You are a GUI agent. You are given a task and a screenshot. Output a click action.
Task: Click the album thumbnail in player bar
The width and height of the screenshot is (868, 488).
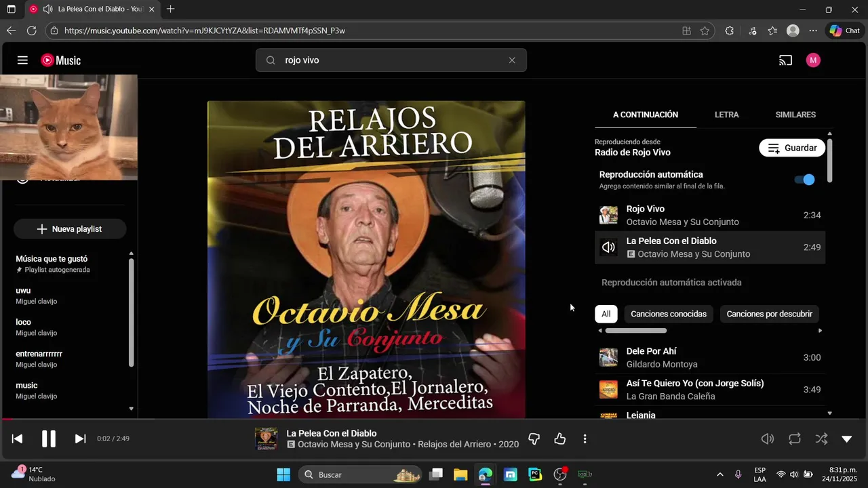[x=266, y=439]
